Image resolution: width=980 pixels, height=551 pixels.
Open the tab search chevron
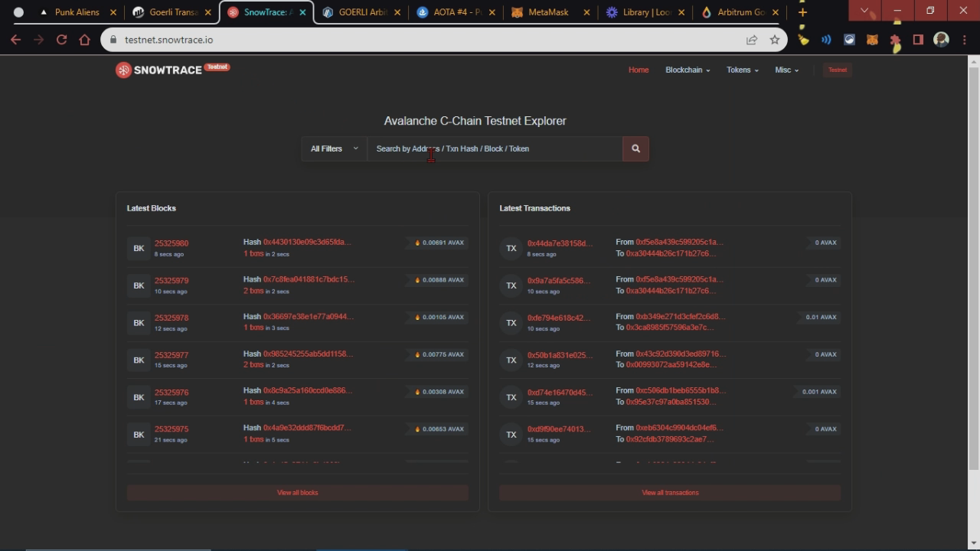coord(864,11)
